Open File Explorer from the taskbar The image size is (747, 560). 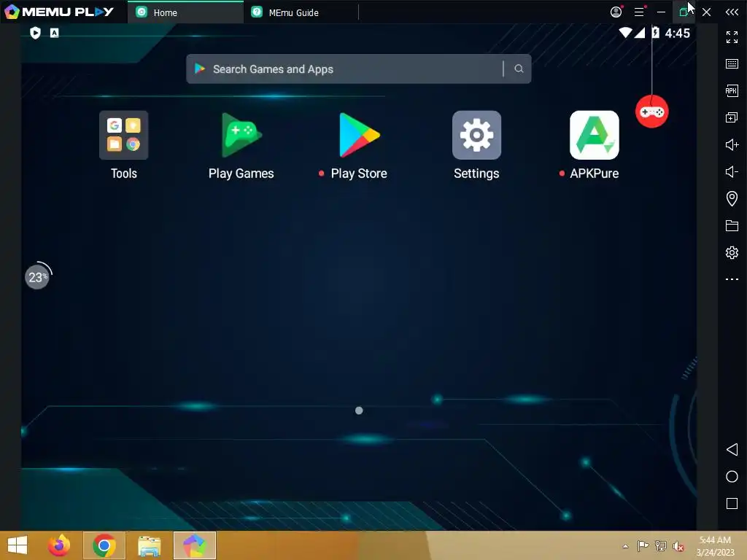click(149, 545)
